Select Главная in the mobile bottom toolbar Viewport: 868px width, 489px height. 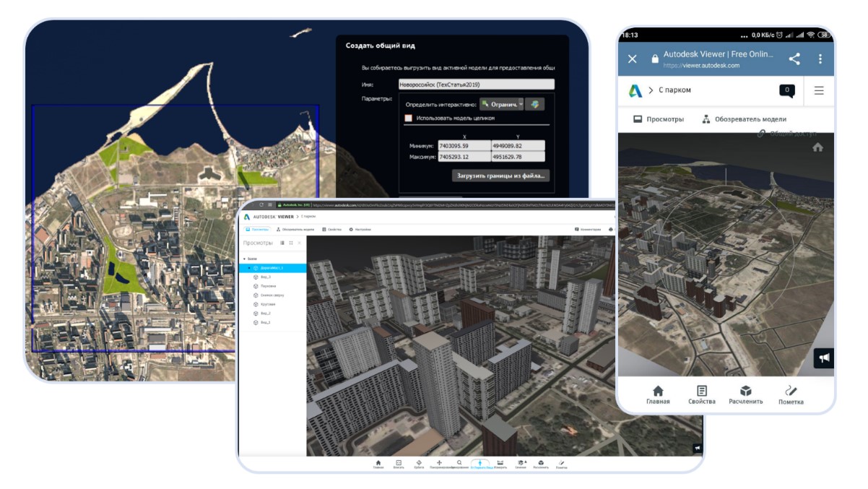point(658,395)
